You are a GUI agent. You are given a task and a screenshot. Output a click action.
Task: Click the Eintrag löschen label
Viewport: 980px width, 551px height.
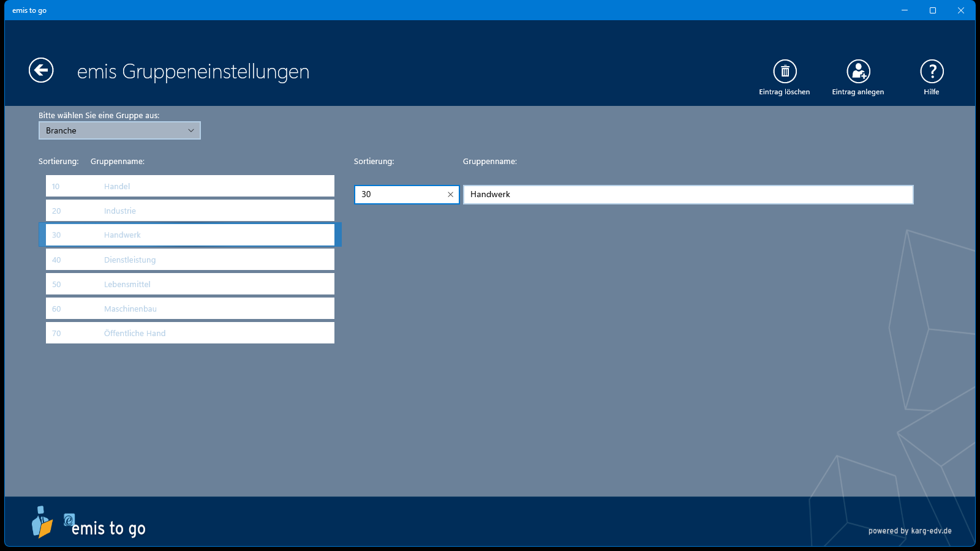coord(785,92)
